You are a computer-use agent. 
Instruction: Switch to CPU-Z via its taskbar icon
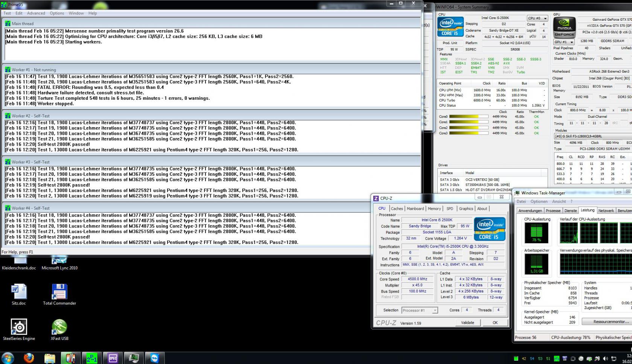[x=113, y=358]
